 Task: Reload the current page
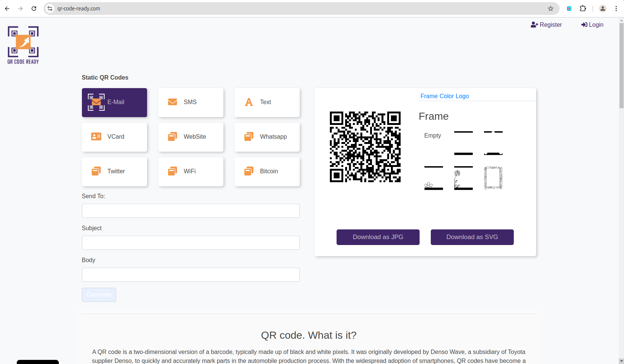34,9
